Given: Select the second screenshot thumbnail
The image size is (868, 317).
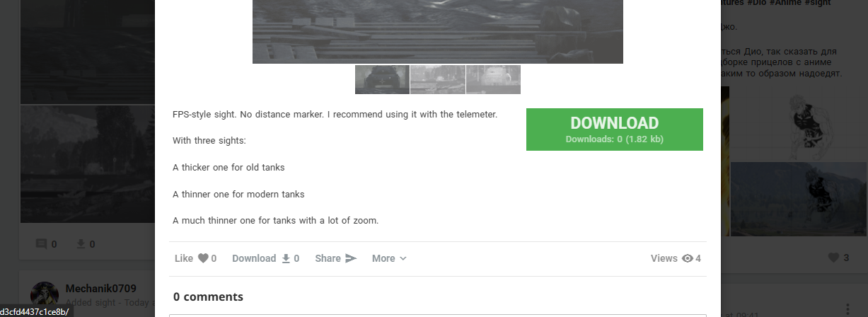Looking at the screenshot, I should [437, 79].
